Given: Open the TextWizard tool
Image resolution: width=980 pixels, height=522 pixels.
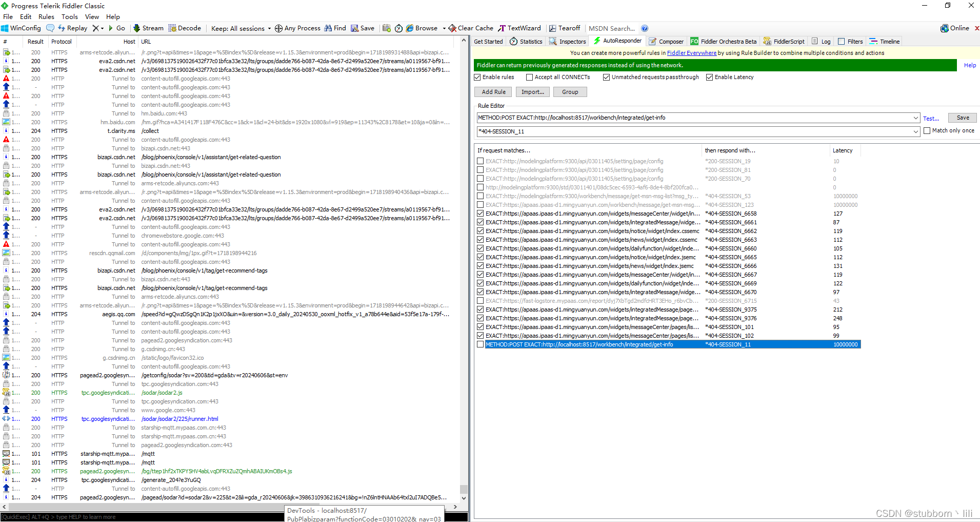Looking at the screenshot, I should tap(519, 28).
